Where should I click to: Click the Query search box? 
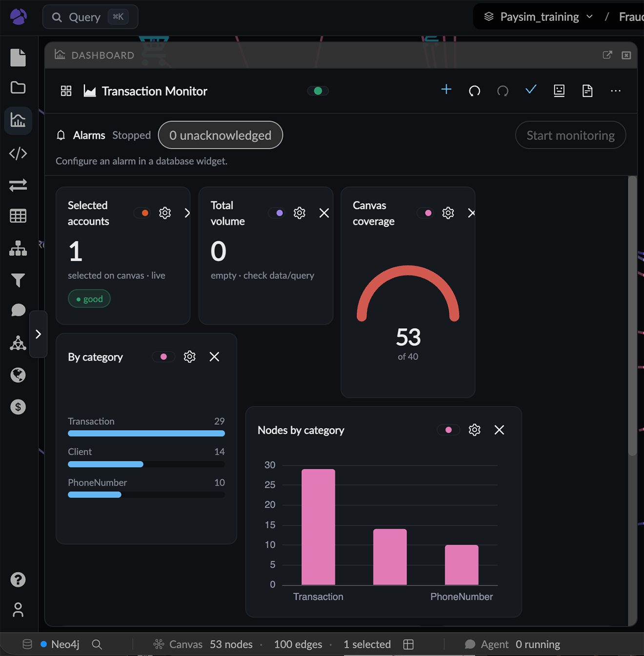(90, 17)
